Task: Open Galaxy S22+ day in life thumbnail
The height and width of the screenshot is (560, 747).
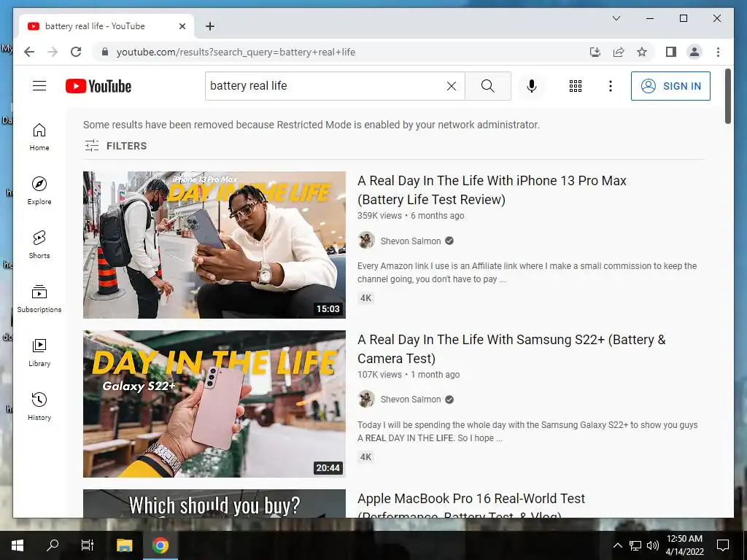Action: (x=214, y=404)
